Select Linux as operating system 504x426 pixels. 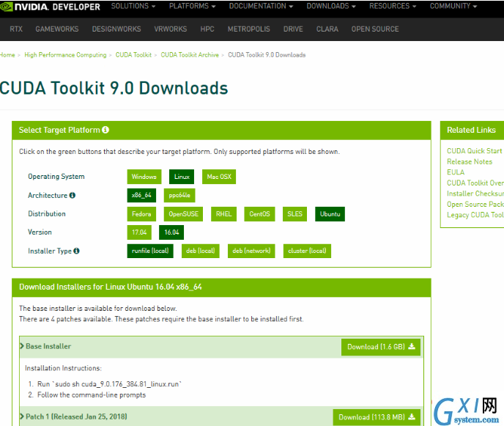[x=182, y=177]
